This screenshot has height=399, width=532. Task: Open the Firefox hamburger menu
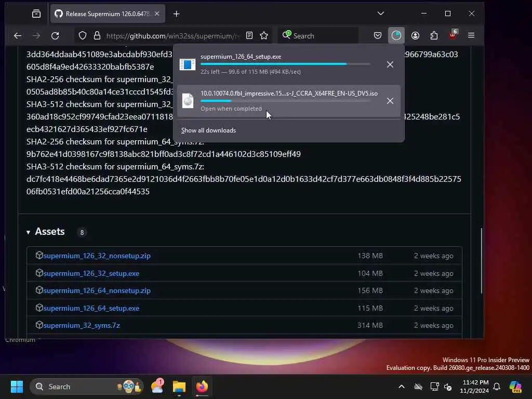coord(471,35)
